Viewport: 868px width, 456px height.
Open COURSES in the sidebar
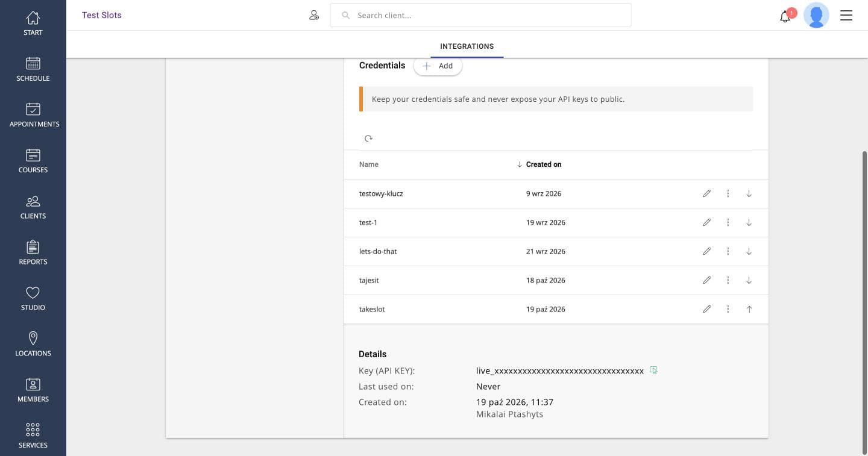(33, 161)
